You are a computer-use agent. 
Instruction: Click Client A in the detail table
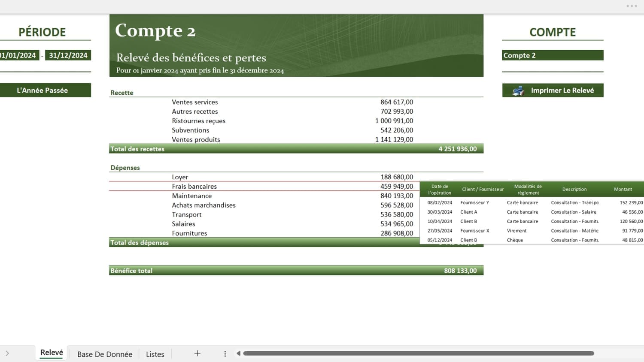(x=468, y=212)
